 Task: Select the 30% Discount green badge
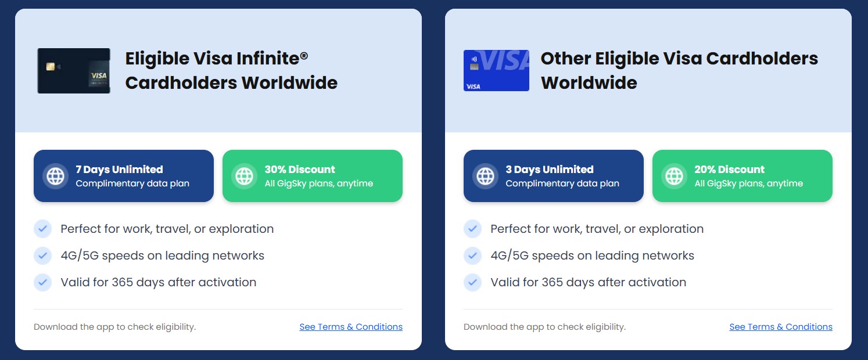[313, 176]
